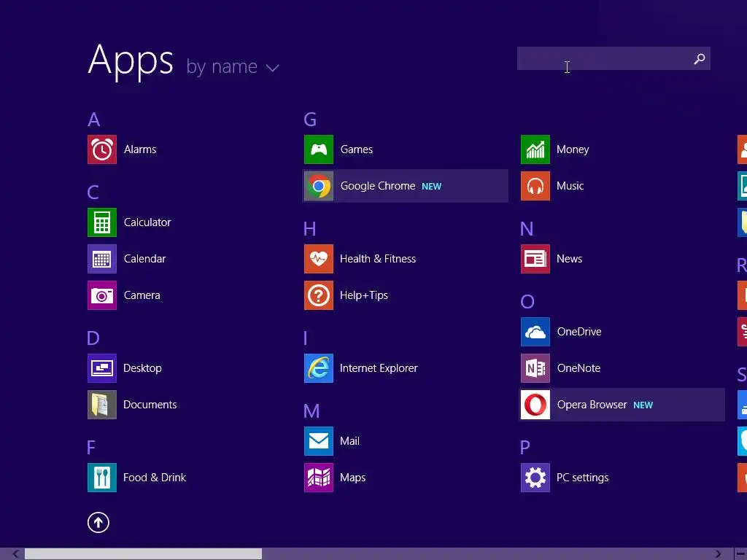
Task: Click the 'Health & Fitness' label text
Action: tap(378, 259)
